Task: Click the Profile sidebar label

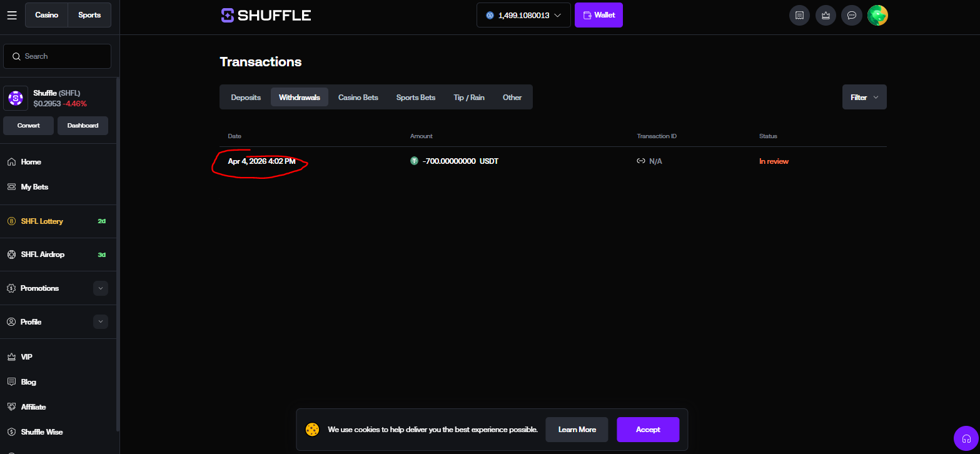Action: coord(31,322)
